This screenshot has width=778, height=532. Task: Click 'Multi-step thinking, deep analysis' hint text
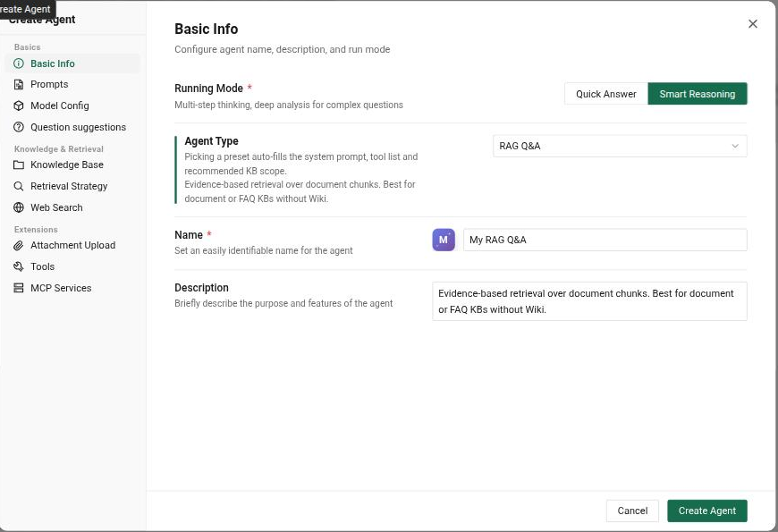pyautogui.click(x=289, y=105)
